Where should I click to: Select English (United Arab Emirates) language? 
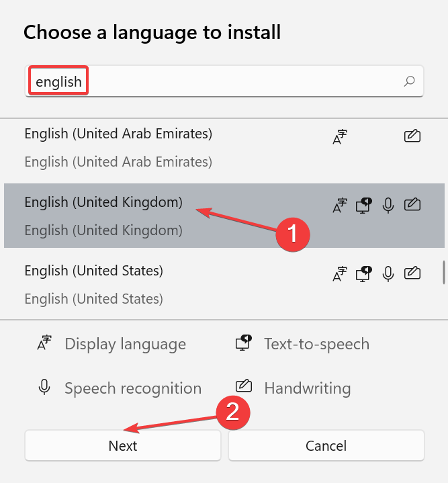point(118,147)
